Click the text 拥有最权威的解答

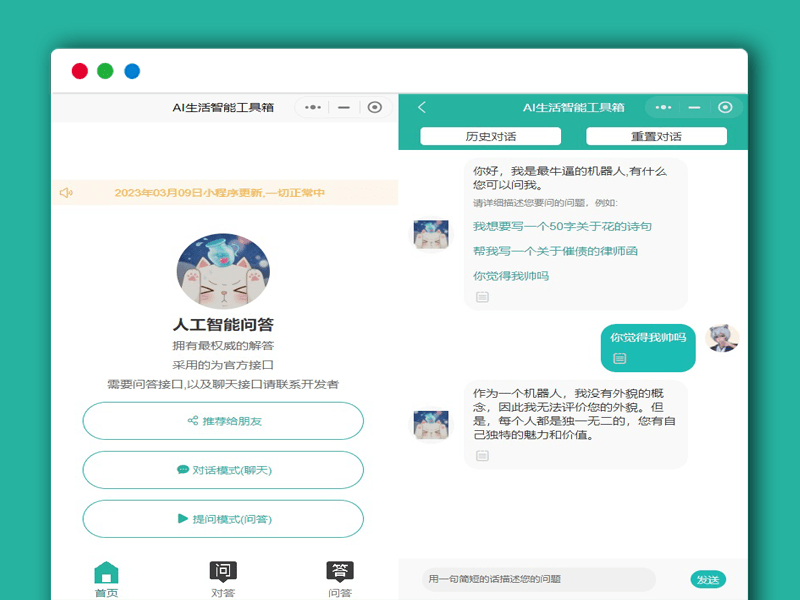click(x=223, y=345)
